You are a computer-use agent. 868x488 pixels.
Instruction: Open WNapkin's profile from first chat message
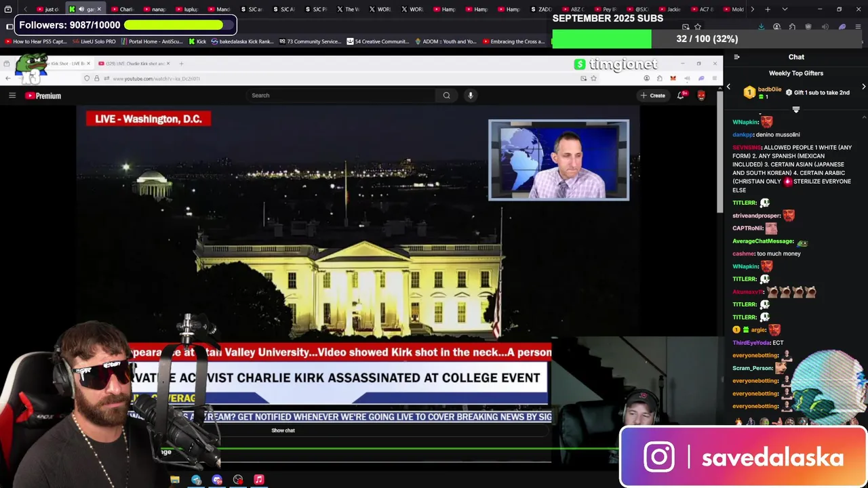pyautogui.click(x=745, y=123)
